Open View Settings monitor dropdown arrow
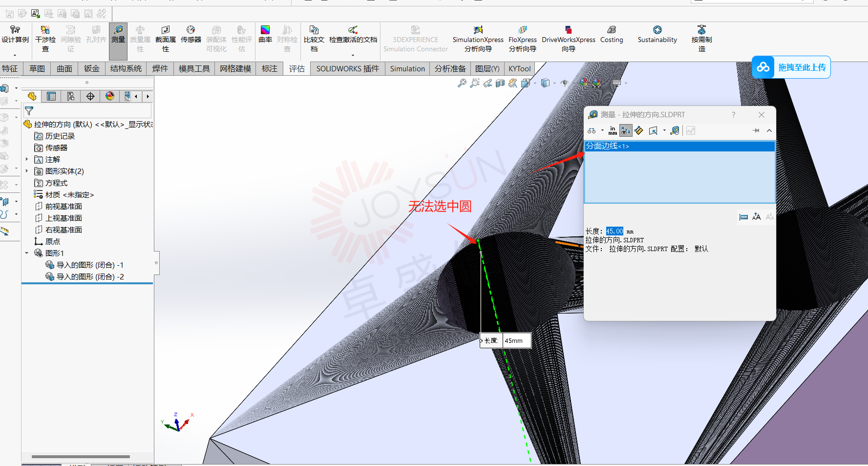 tap(626, 84)
